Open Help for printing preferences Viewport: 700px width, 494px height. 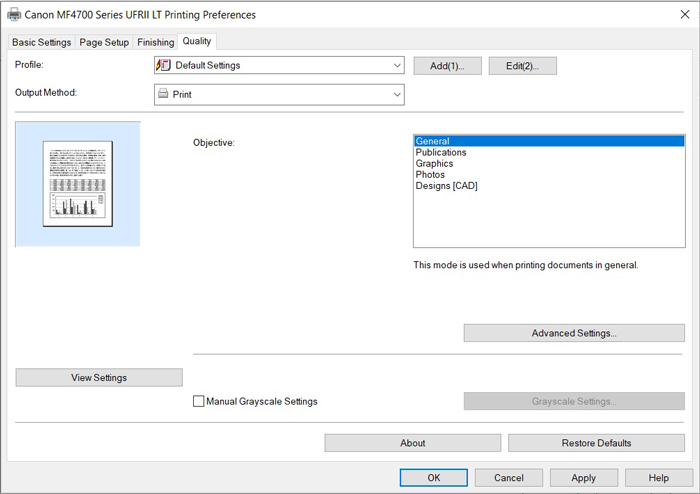[x=659, y=478]
